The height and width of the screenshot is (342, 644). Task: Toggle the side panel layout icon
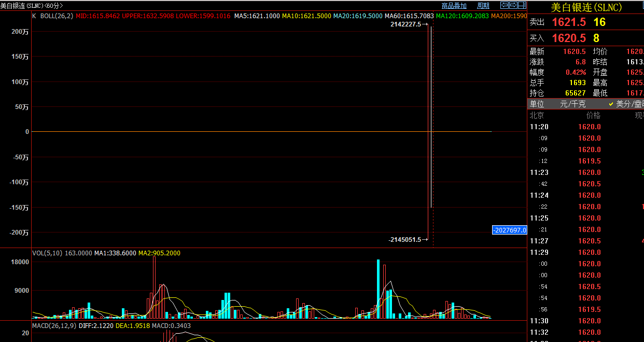coord(522,6)
